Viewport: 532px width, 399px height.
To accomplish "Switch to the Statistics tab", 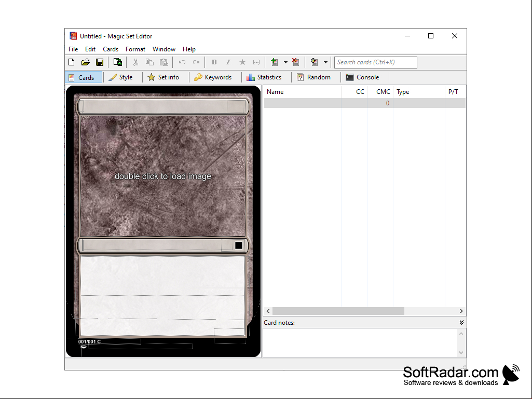I will [x=264, y=77].
